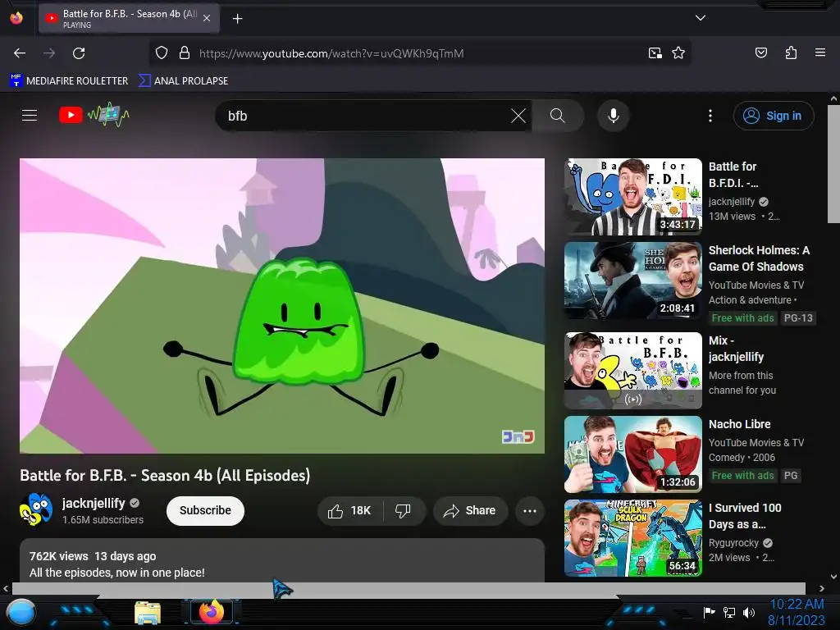Viewport: 840px width, 630px height.
Task: Close the Battle for B.F.B. tab
Action: coord(207,18)
